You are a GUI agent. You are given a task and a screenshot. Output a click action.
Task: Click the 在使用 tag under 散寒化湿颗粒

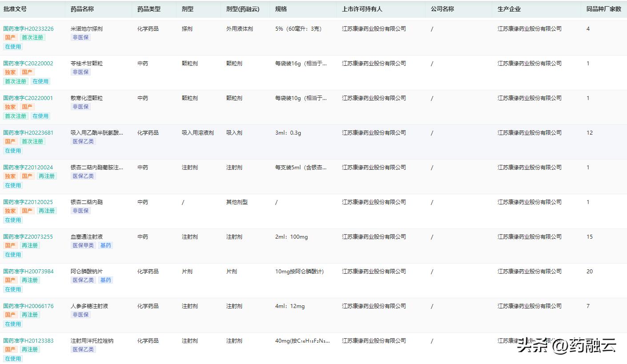click(x=41, y=116)
